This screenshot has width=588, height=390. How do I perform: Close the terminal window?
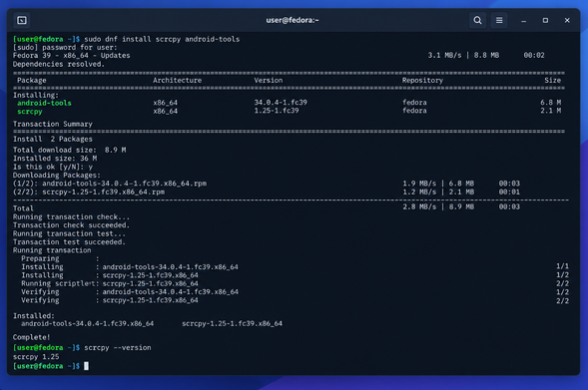click(x=567, y=20)
